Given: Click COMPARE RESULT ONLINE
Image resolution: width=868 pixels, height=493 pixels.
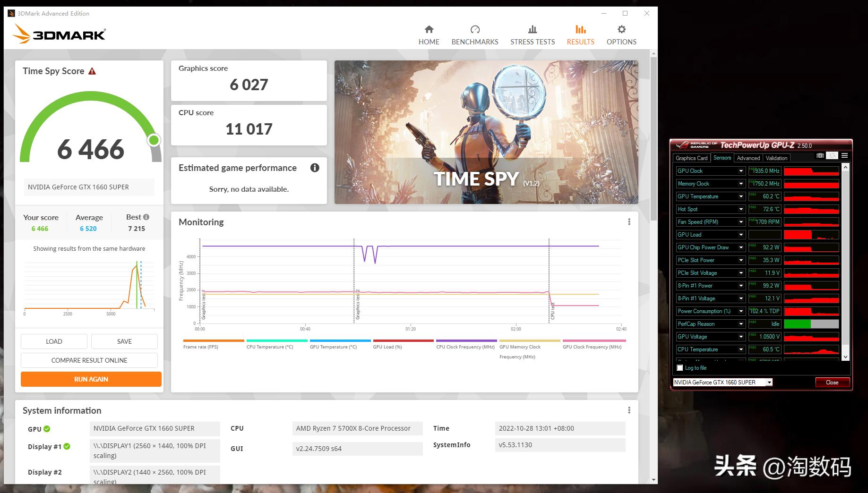Looking at the screenshot, I should pyautogui.click(x=89, y=360).
